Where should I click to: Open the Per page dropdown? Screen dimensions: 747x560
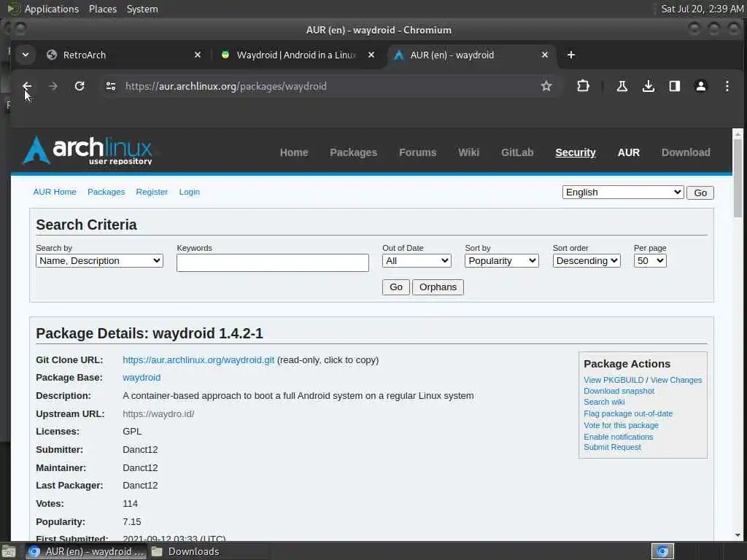pos(650,261)
